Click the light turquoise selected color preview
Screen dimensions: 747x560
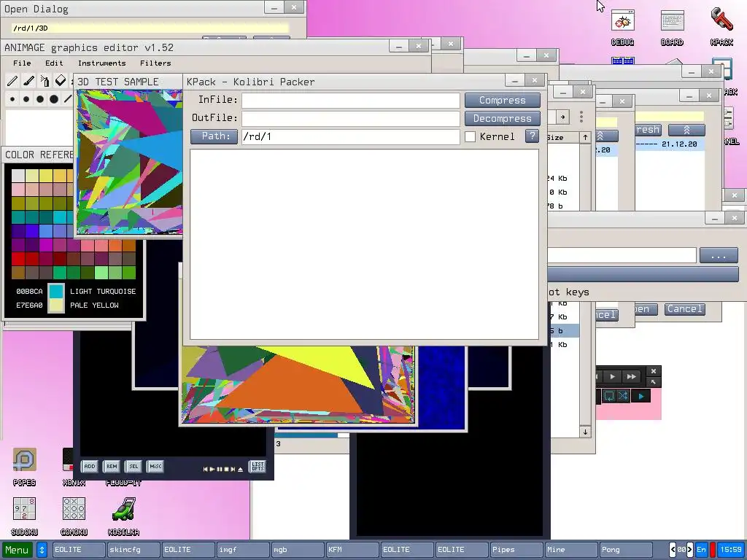click(57, 292)
